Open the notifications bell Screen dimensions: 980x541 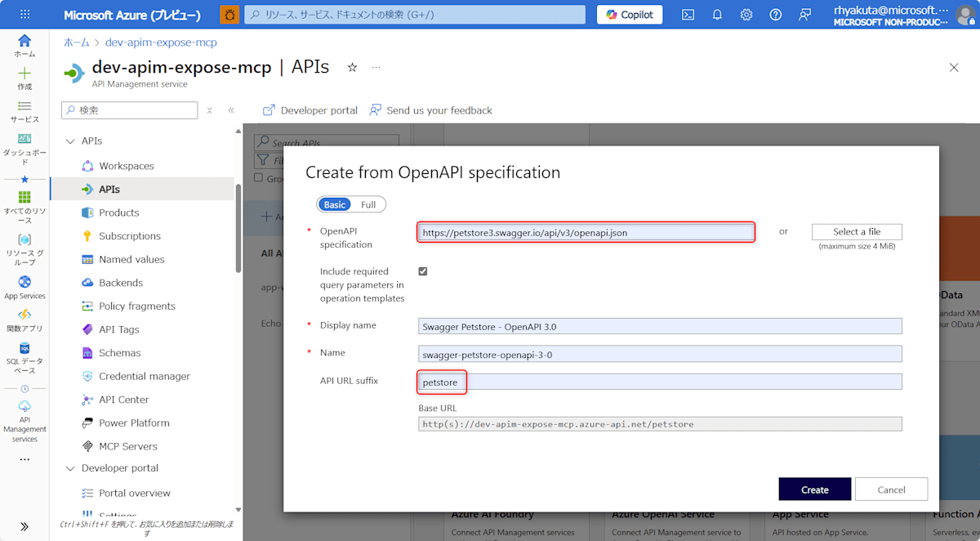(717, 15)
